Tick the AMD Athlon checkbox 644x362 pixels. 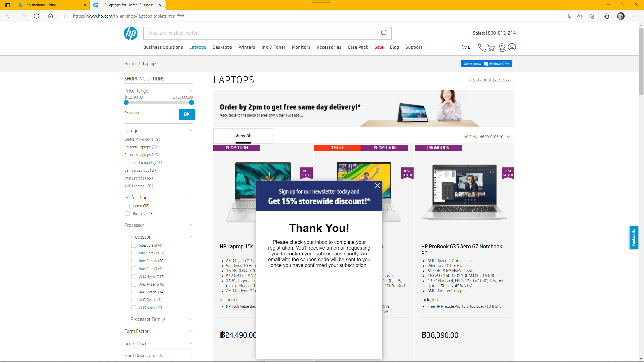[x=134, y=308]
